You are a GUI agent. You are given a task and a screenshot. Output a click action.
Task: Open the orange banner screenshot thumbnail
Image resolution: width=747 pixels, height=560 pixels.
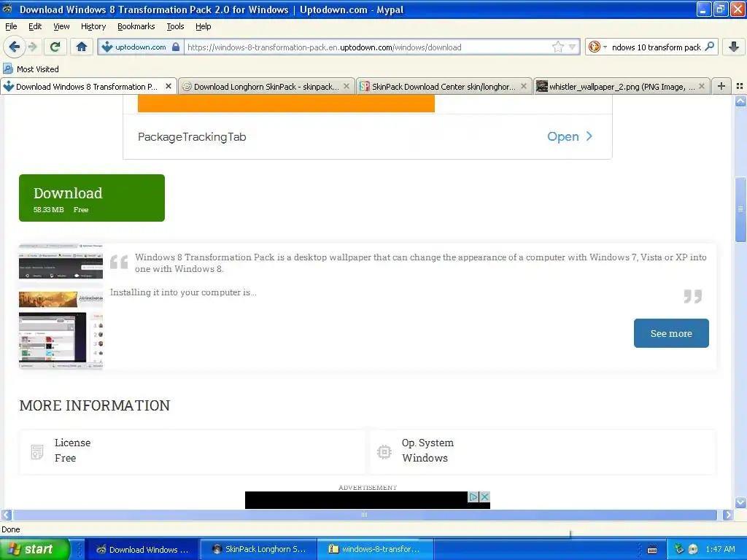[x=61, y=298]
